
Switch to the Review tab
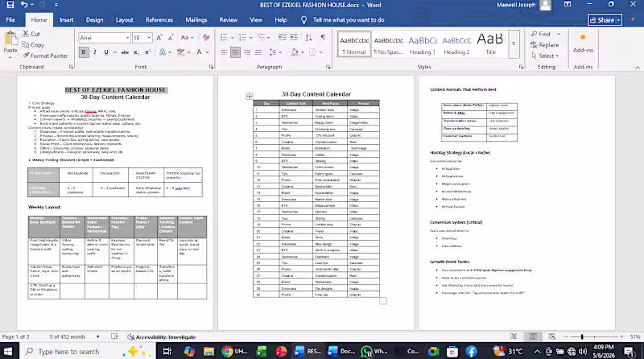[229, 19]
